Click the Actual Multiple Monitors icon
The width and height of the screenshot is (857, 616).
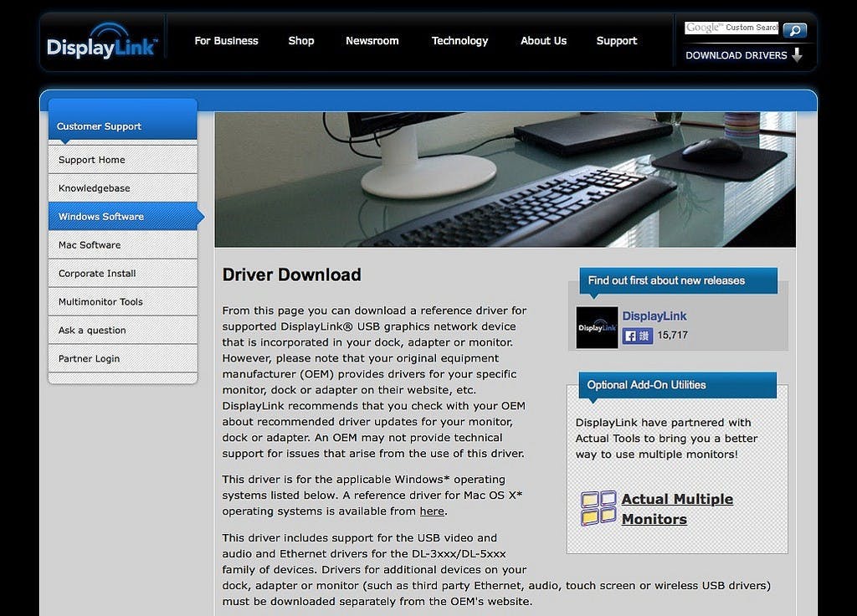point(598,508)
